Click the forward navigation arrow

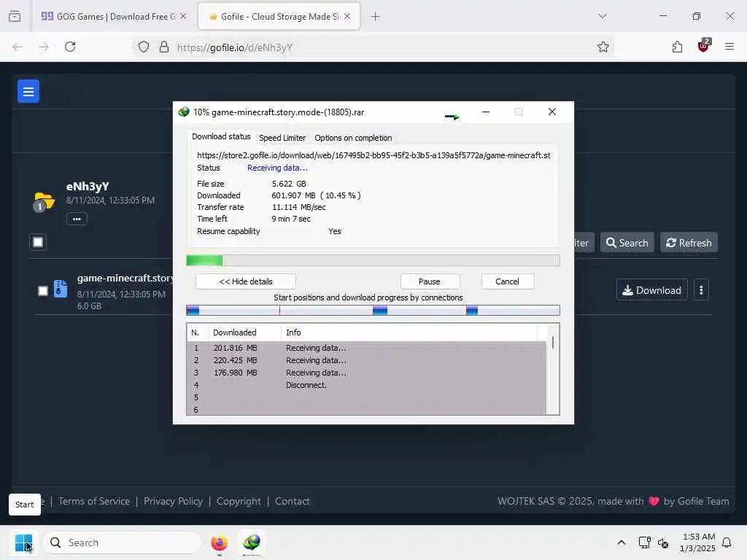44,47
